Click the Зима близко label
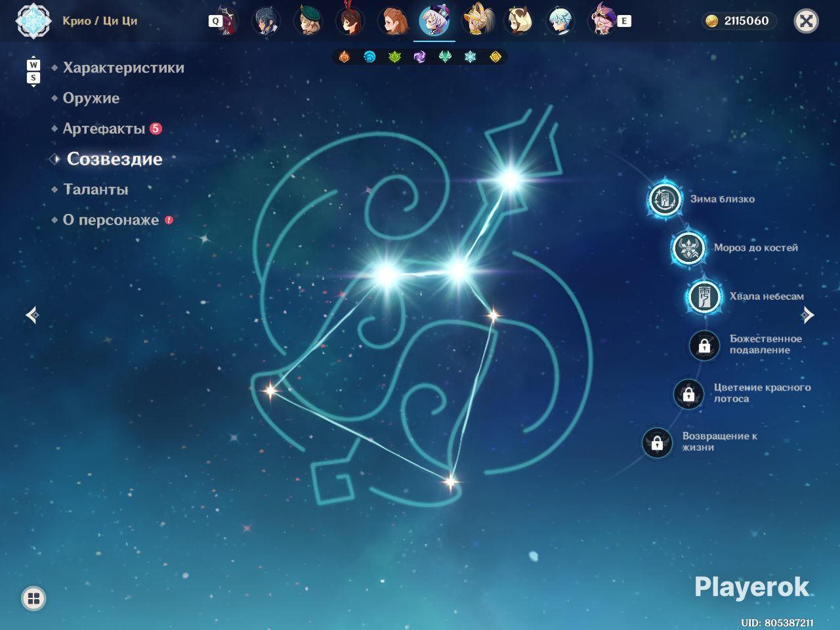 [723, 199]
